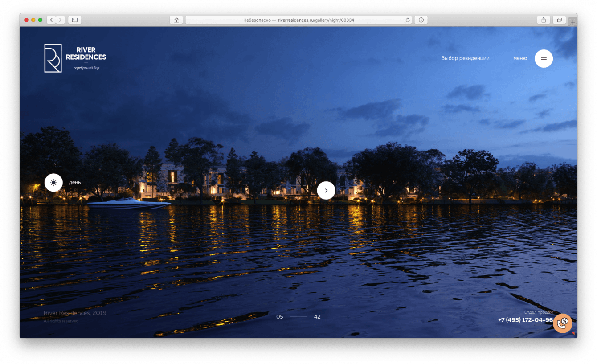Click the меню label
Viewport: 597px width, 364px height.
520,58
